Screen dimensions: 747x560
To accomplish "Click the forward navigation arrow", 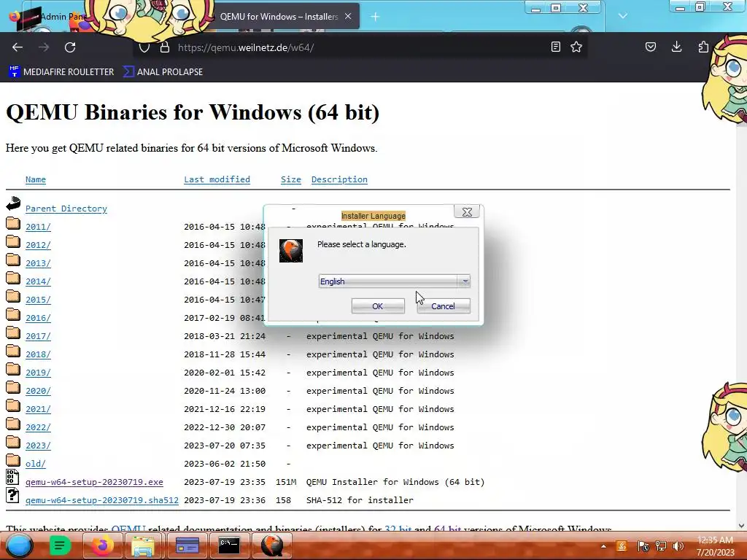I will (44, 47).
